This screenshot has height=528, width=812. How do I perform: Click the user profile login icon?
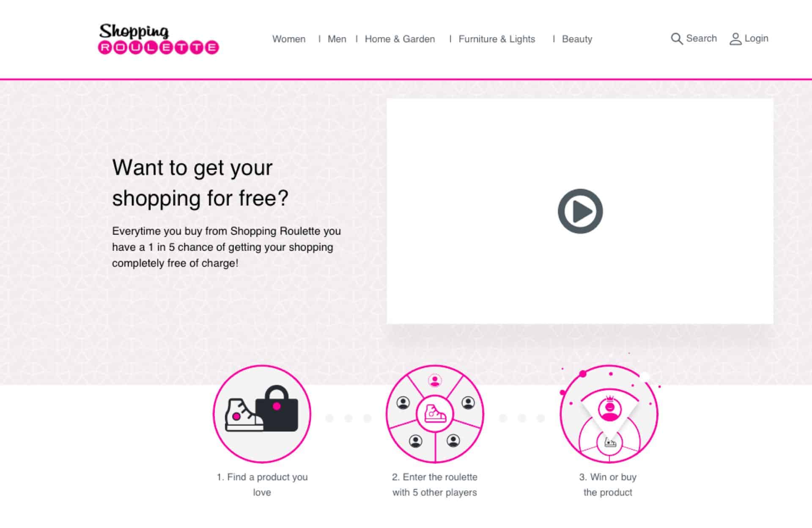click(x=735, y=39)
